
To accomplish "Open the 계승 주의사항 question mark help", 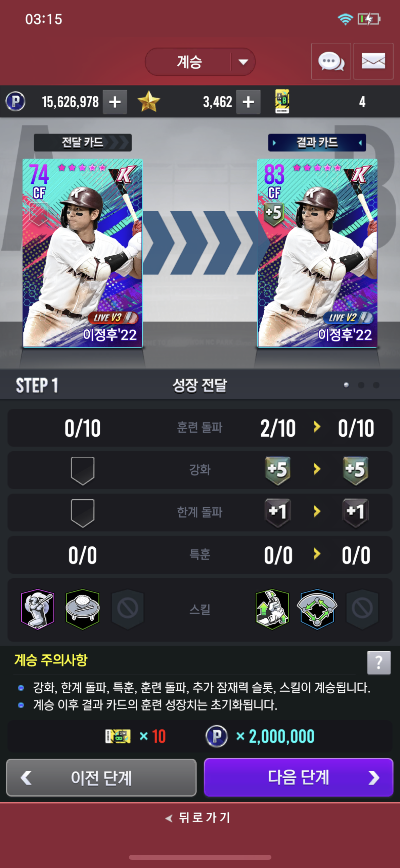I will (379, 663).
